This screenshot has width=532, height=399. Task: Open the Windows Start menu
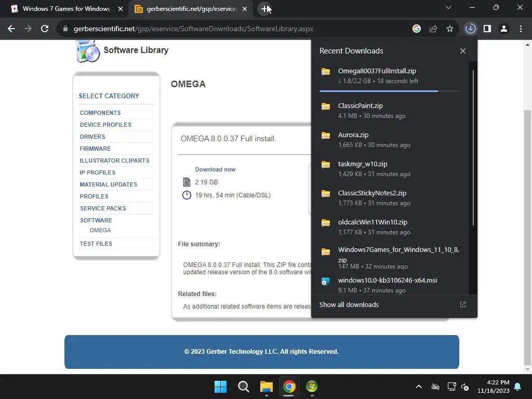click(x=220, y=387)
